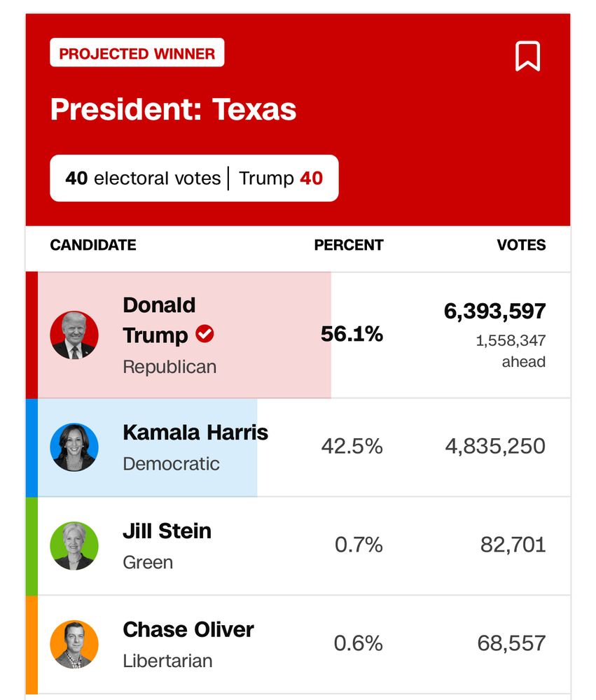Click the CANDIDATE column header
The image size is (596, 700).
pyautogui.click(x=93, y=245)
